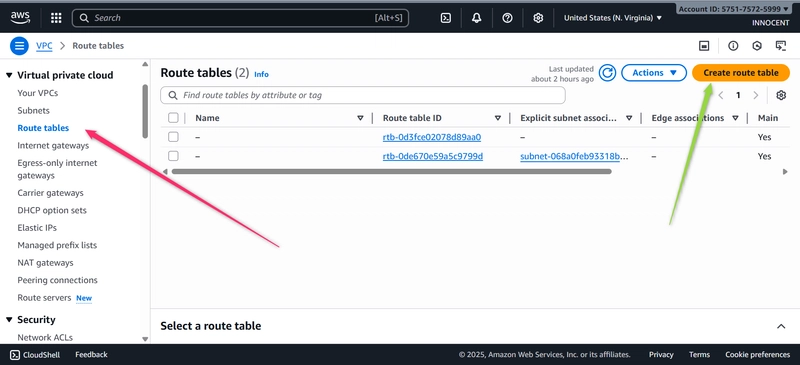Open the Privacy footer link
This screenshot has width=800, height=365.
tap(661, 354)
